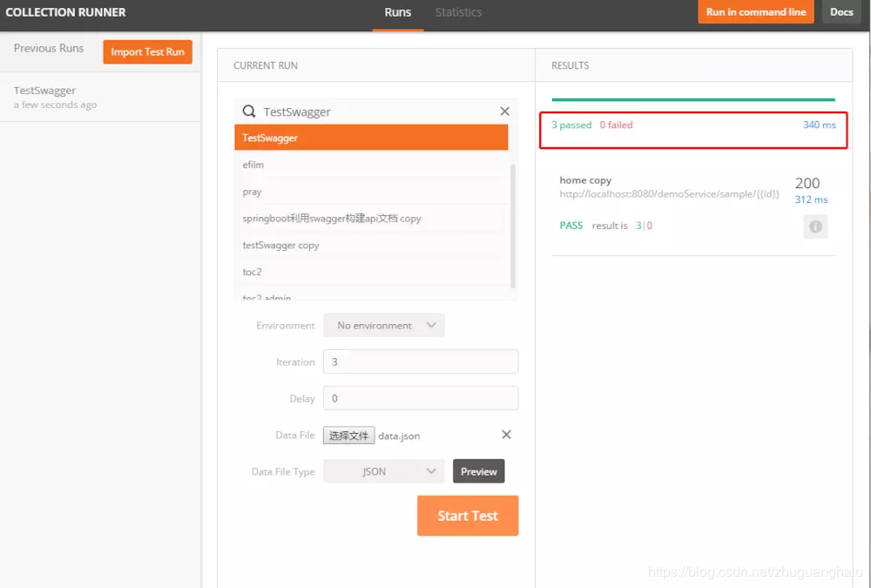
Task: Select the toc2 collection
Action: 371,272
